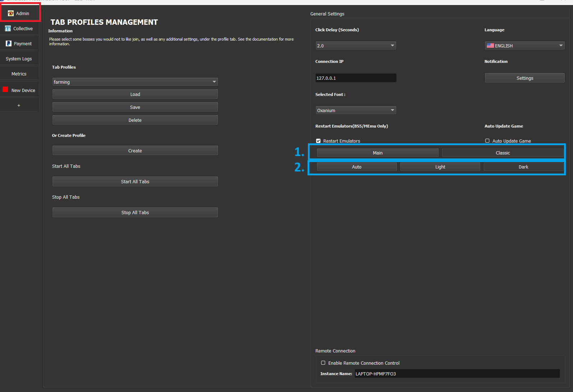Enable the Auto Update Game checkbox
Viewport: 573px width, 392px height.
[487, 141]
